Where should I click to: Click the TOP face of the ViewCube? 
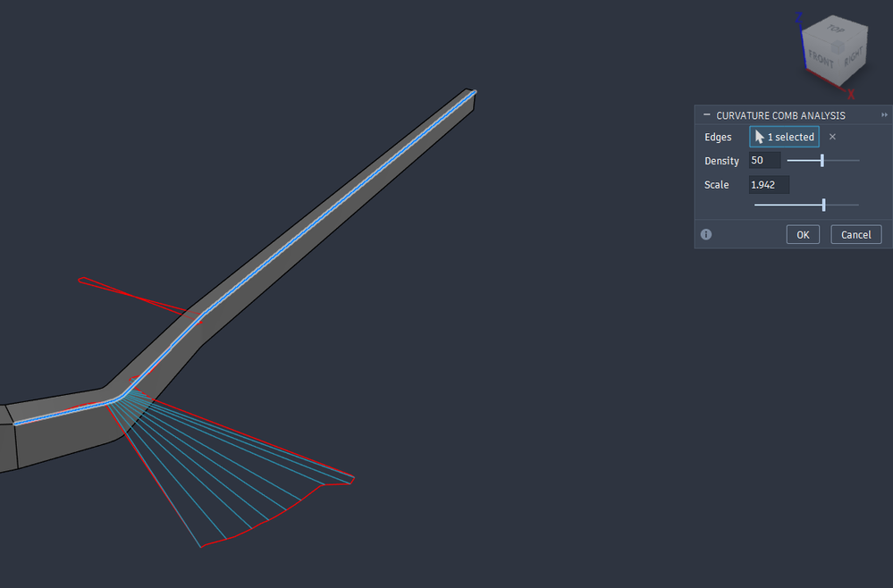point(835,29)
